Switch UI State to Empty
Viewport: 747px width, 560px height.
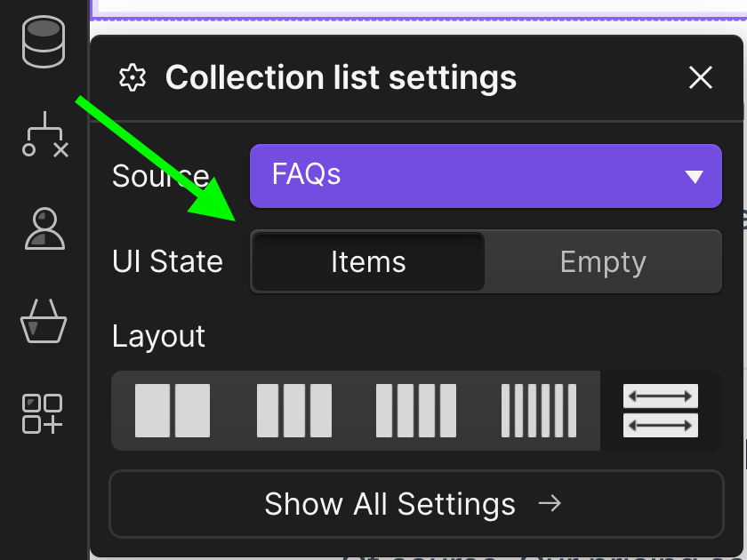[603, 262]
